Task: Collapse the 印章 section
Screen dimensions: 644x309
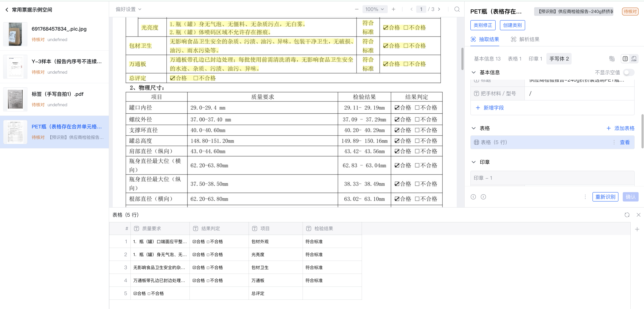Action: point(473,162)
